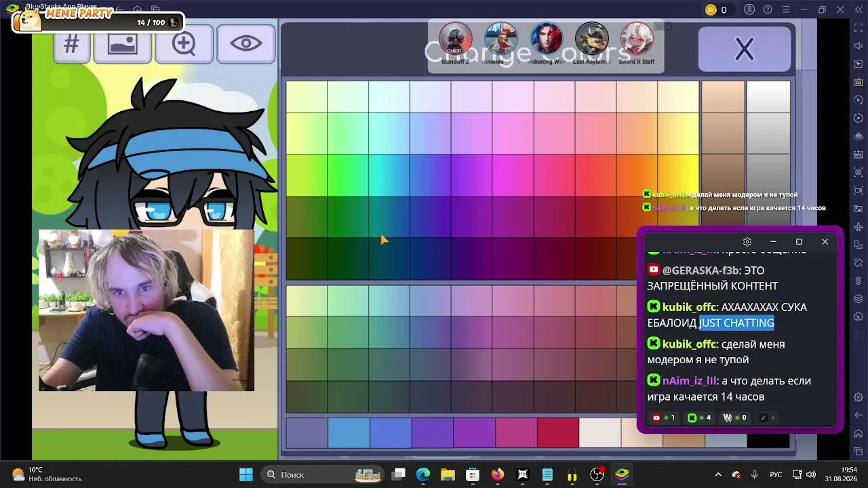Click the webcam overlay thumbnail

pyautogui.click(x=146, y=310)
